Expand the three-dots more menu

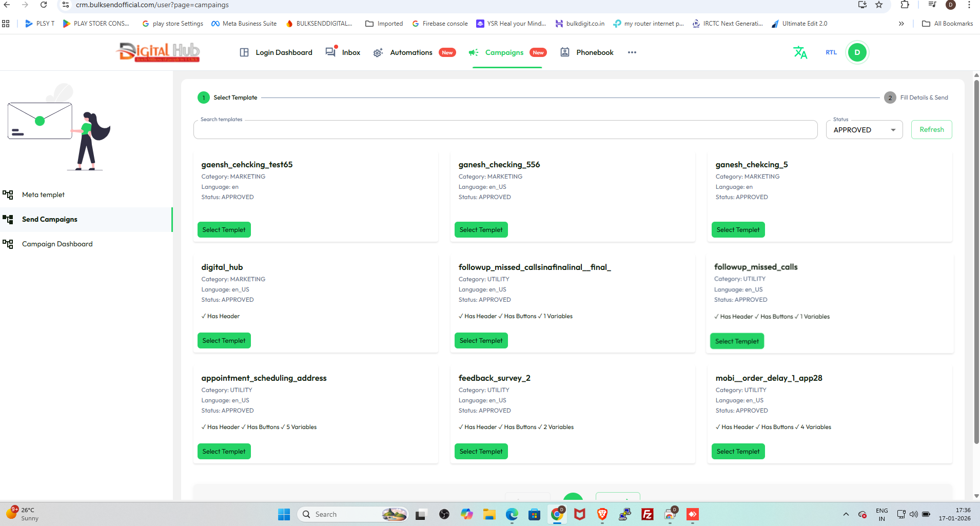tap(632, 52)
